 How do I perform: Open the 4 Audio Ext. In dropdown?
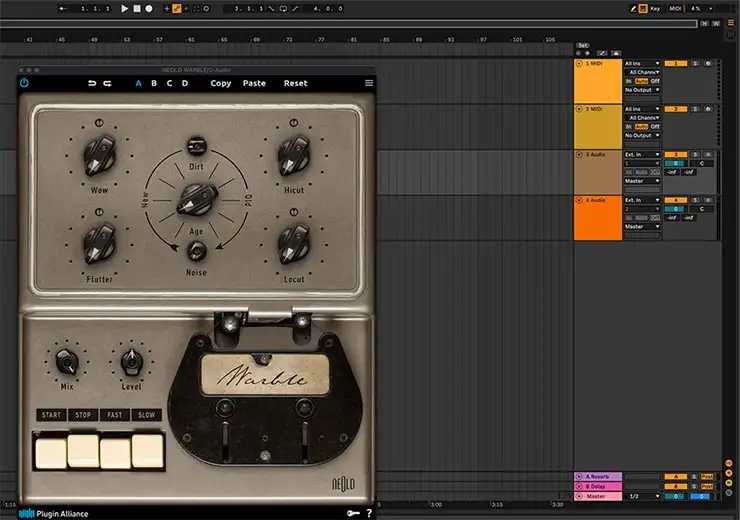[x=642, y=200]
